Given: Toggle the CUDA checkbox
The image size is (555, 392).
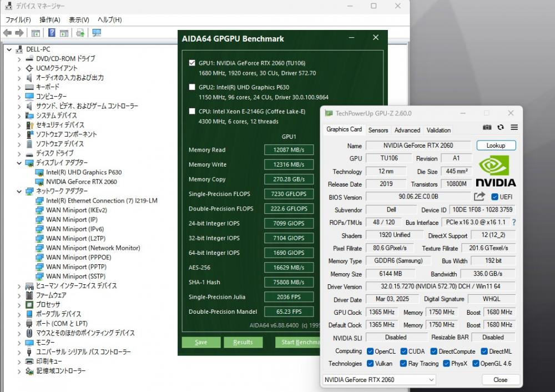Looking at the screenshot, I should 403,351.
